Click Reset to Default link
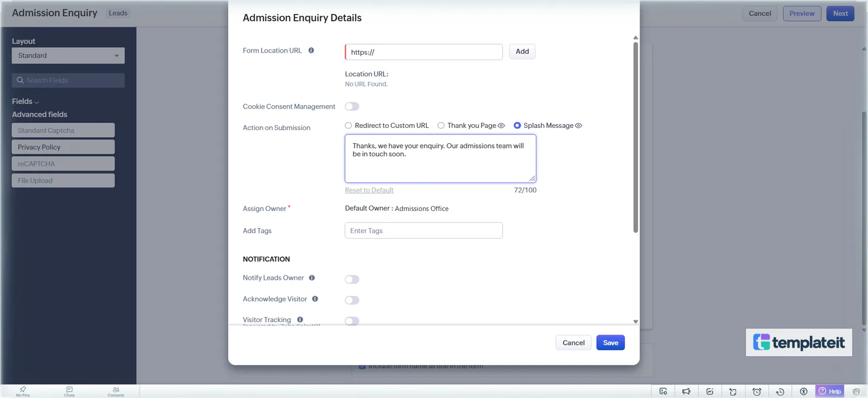 point(369,190)
